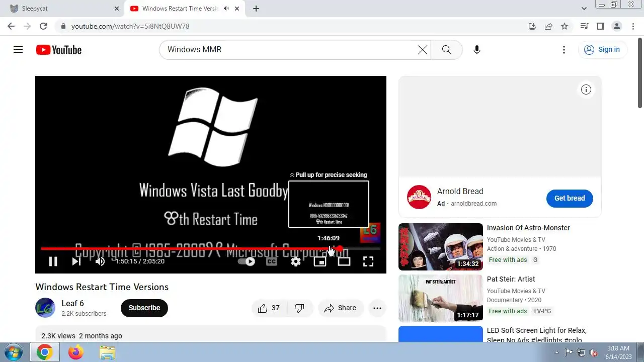Reload the page
Image resolution: width=644 pixels, height=362 pixels.
(43, 26)
